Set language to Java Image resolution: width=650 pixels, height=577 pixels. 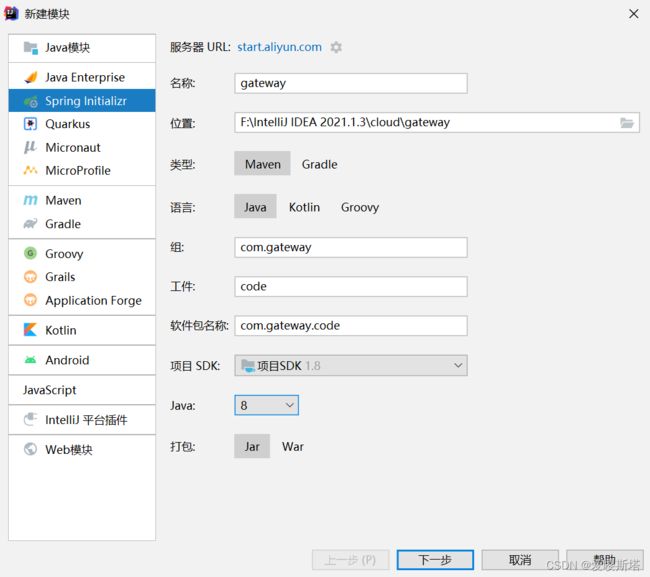pyautogui.click(x=255, y=206)
